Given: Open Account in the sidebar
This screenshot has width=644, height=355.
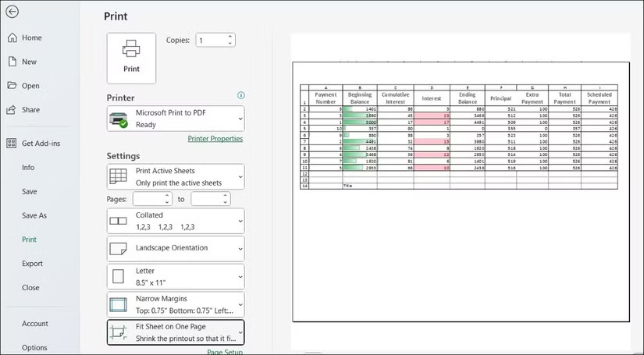Looking at the screenshot, I should 35,323.
